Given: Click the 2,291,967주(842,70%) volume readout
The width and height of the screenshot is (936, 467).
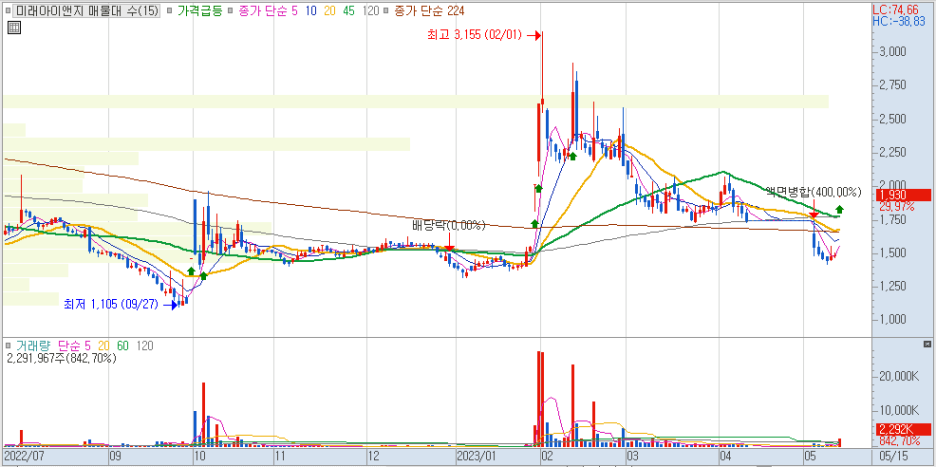Looking at the screenshot, I should [x=62, y=358].
